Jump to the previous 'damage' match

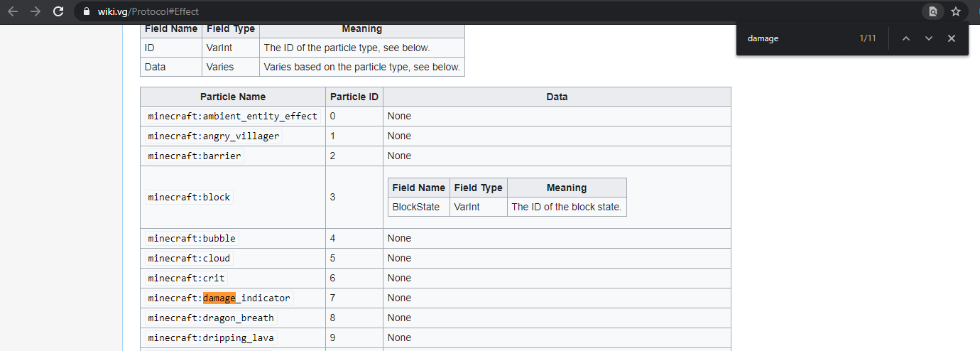point(906,38)
